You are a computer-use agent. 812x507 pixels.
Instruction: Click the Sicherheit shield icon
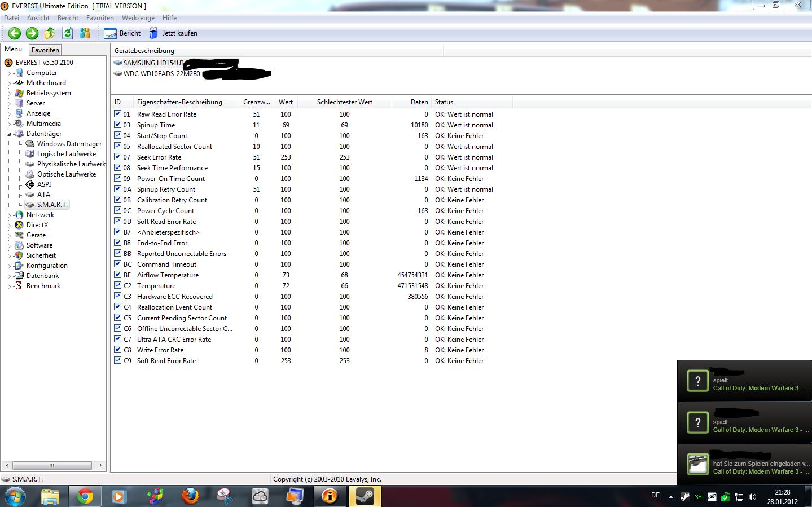coord(19,255)
